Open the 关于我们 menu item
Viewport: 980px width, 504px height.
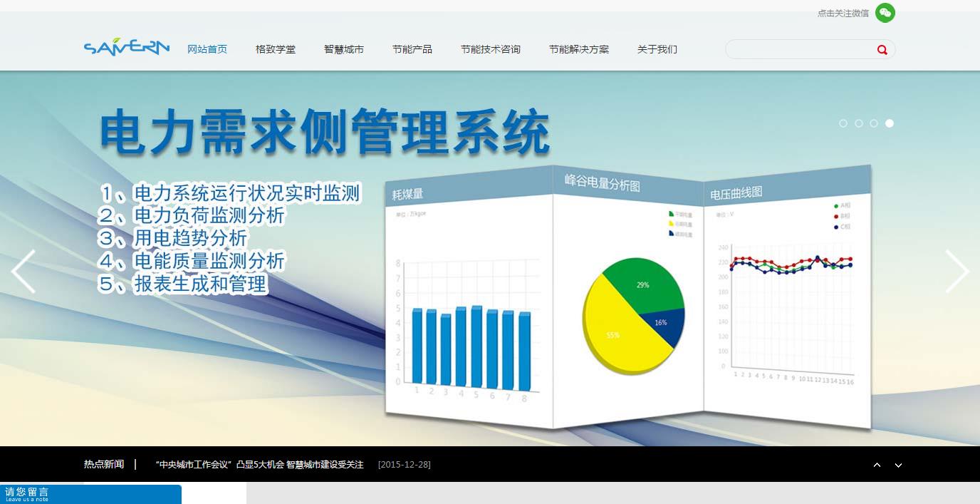(657, 49)
